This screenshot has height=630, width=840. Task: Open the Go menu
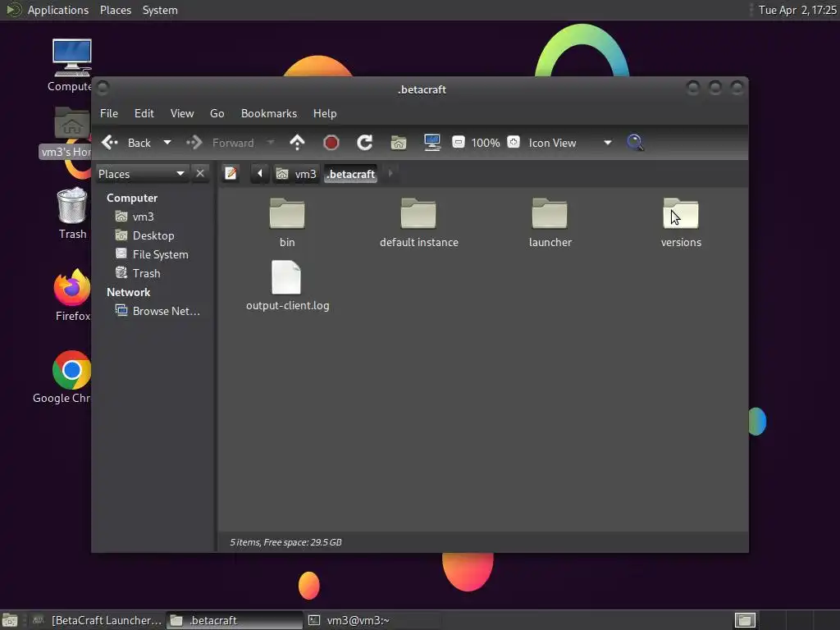point(217,113)
